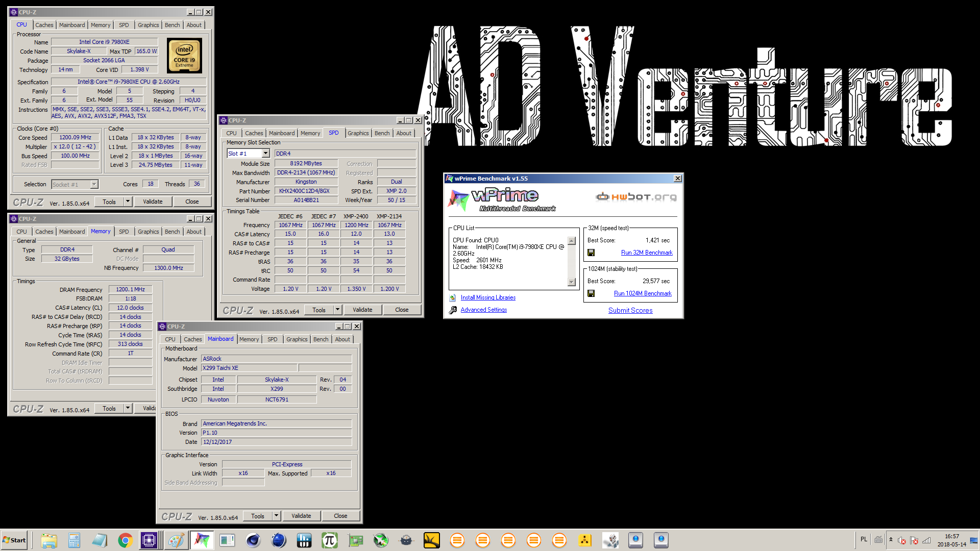
Task: Click the Intel Core i9 Extreme logo
Action: 184,56
